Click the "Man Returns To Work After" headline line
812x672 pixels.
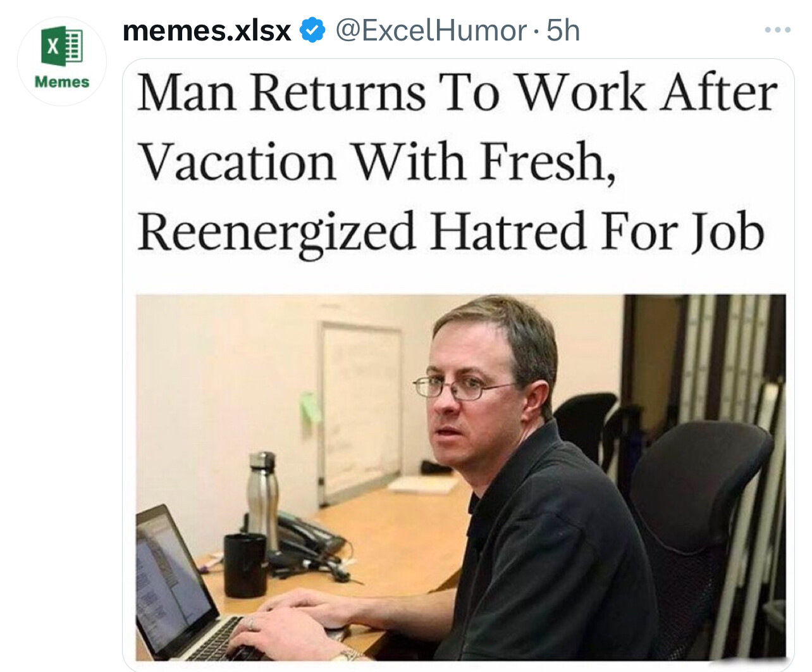point(457,93)
